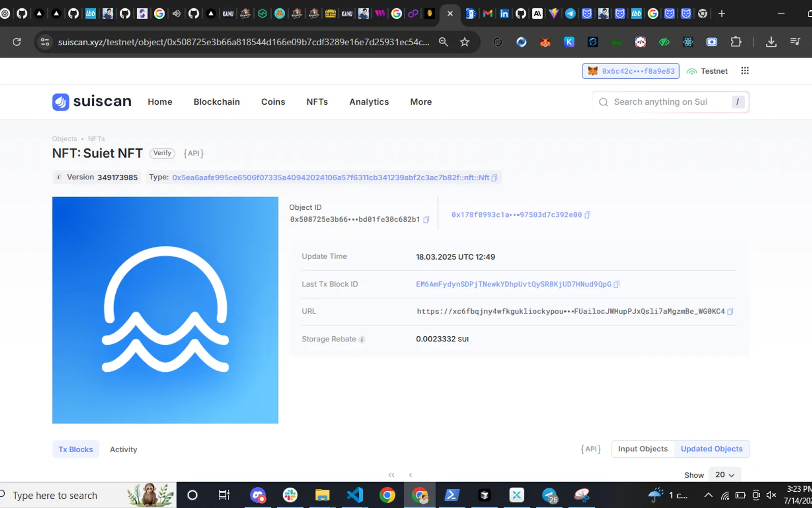Open the React Developer Tools extension

click(688, 42)
